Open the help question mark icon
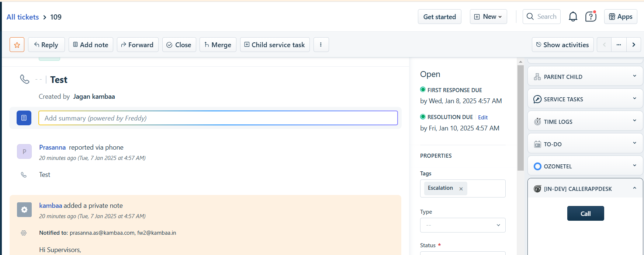The height and width of the screenshot is (255, 644). coord(591,17)
